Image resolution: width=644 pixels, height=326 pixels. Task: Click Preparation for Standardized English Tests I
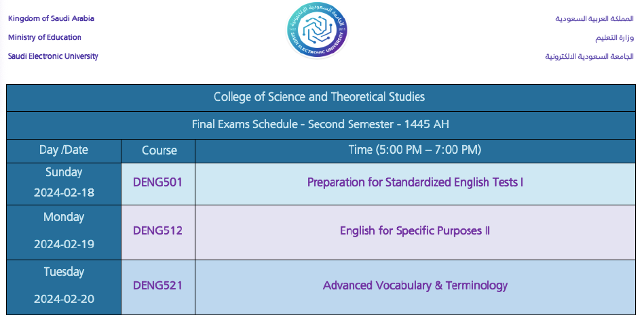[415, 182]
